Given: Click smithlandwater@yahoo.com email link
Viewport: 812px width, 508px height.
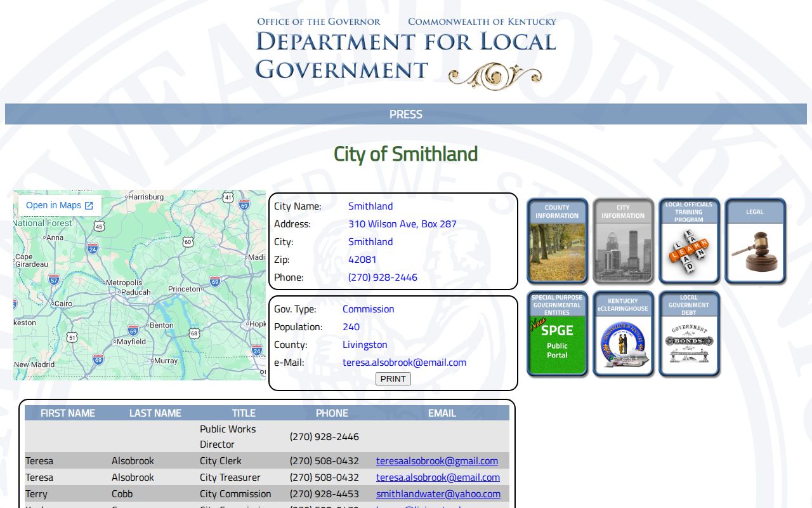Looking at the screenshot, I should coord(438,494).
